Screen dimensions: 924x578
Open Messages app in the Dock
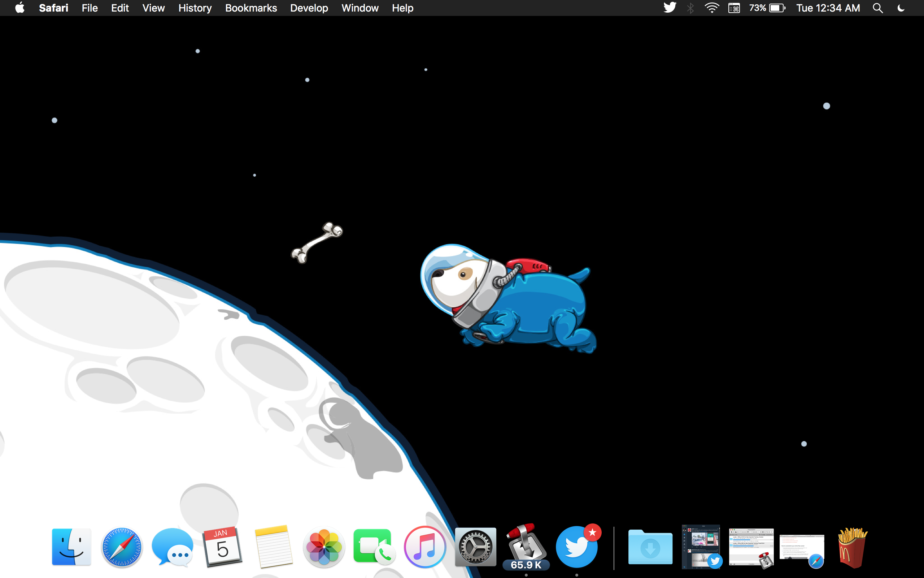click(172, 547)
